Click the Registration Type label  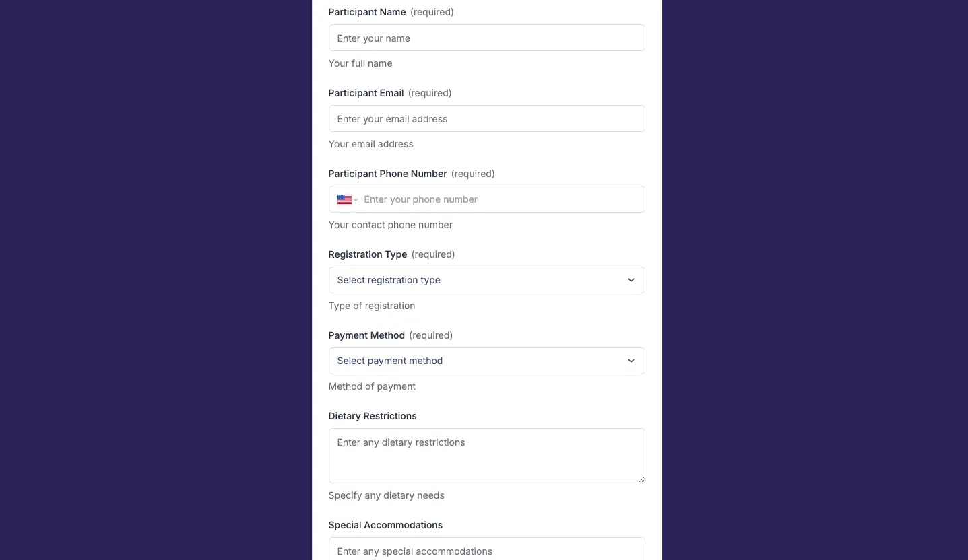click(368, 254)
